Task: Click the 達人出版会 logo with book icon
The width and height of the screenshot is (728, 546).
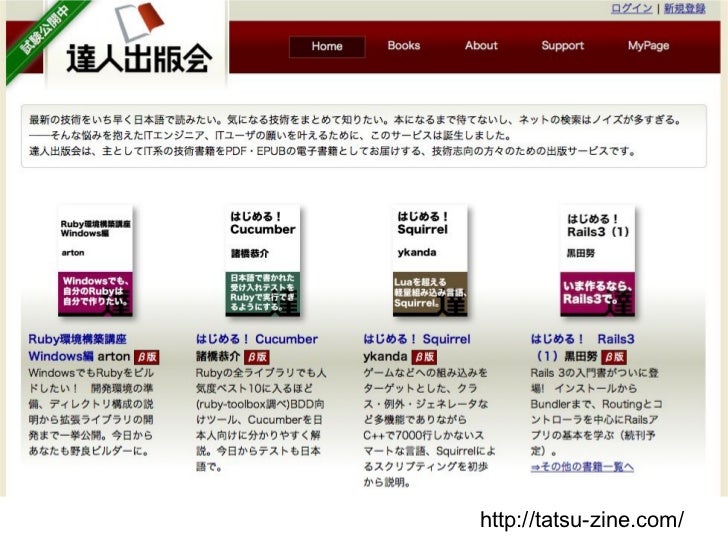Action: [138, 39]
